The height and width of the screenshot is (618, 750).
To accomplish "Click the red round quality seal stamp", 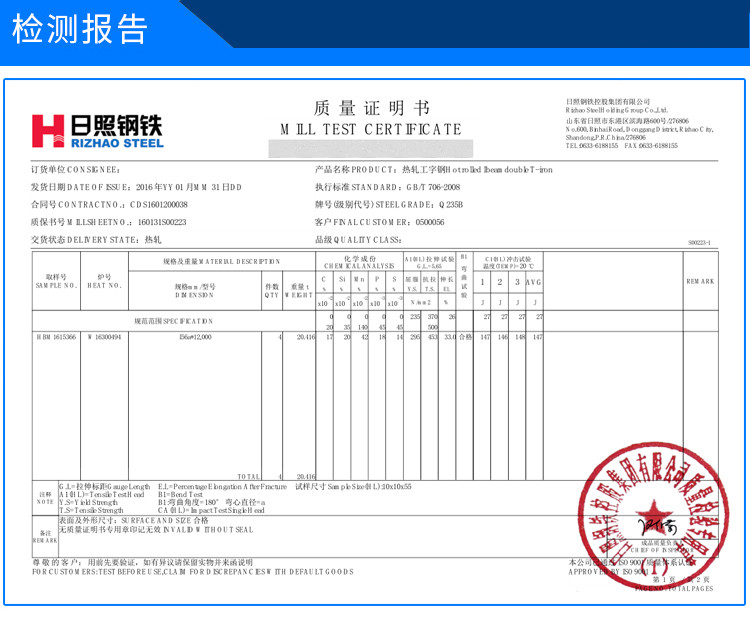I will 654,517.
